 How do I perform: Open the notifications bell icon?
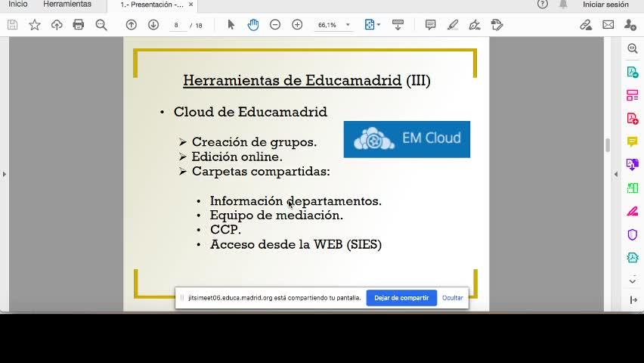tap(563, 4)
